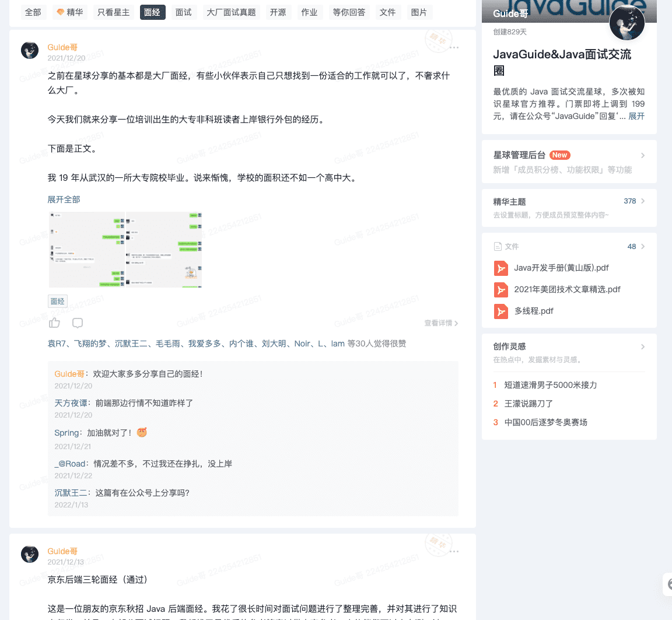Click the group owner avatar in sidebar header
Screen dimensions: 672x620
pos(626,23)
